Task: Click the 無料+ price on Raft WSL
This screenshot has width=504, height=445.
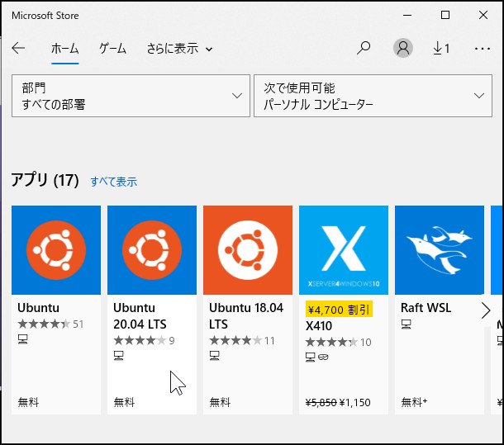Action: click(x=414, y=402)
